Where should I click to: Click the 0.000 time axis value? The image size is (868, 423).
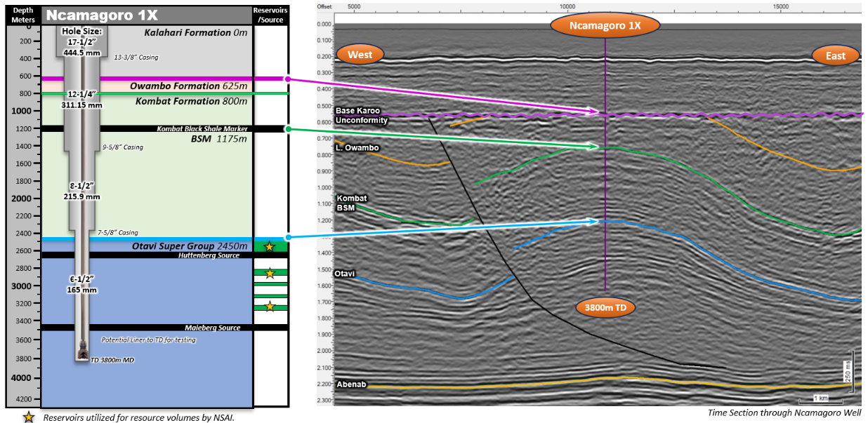click(324, 25)
